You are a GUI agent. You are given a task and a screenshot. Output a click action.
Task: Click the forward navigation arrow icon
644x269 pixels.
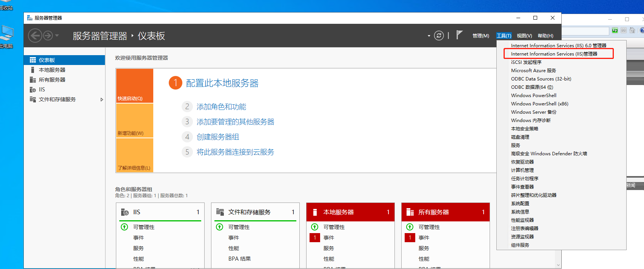[x=48, y=36]
